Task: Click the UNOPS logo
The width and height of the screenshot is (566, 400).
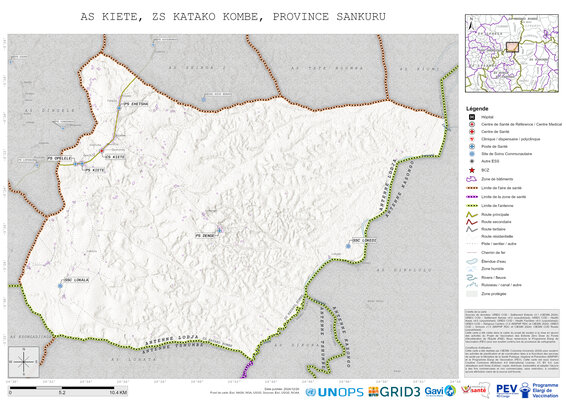Action: [x=334, y=392]
